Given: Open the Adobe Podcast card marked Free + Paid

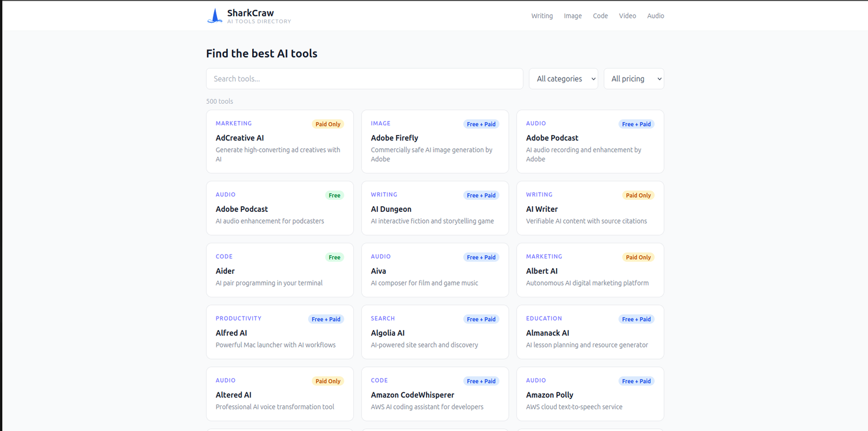Looking at the screenshot, I should point(590,142).
